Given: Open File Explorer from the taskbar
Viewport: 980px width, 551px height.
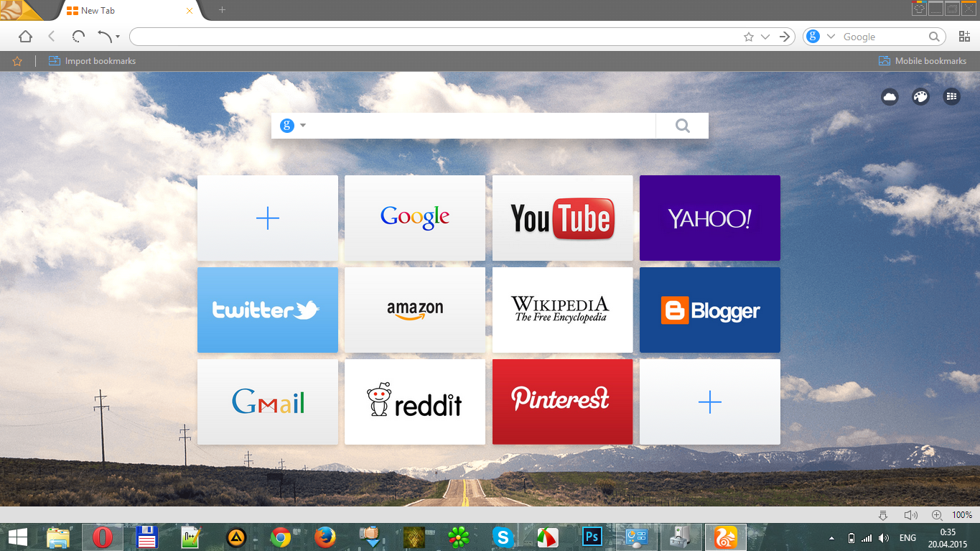Looking at the screenshot, I should [x=59, y=537].
